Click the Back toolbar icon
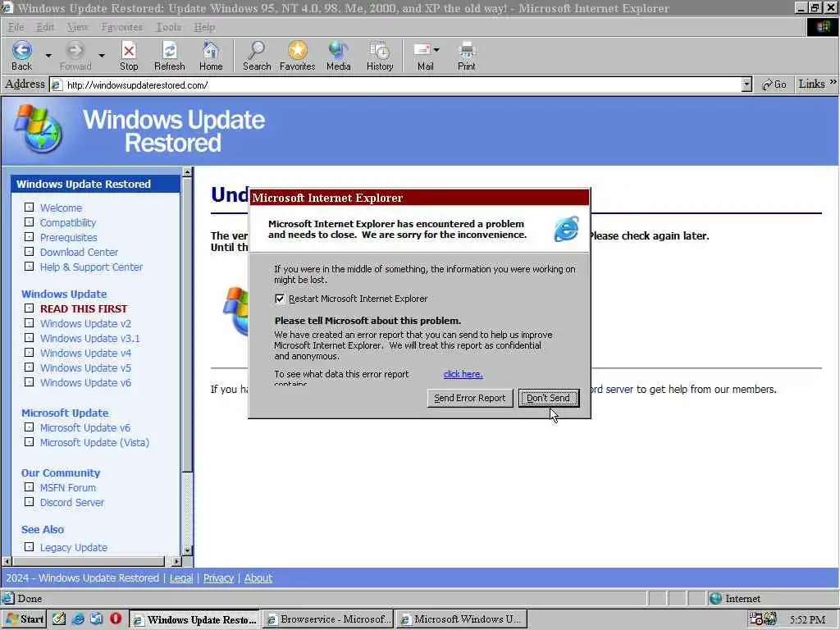Viewport: 840px width, 630px height. tap(22, 55)
